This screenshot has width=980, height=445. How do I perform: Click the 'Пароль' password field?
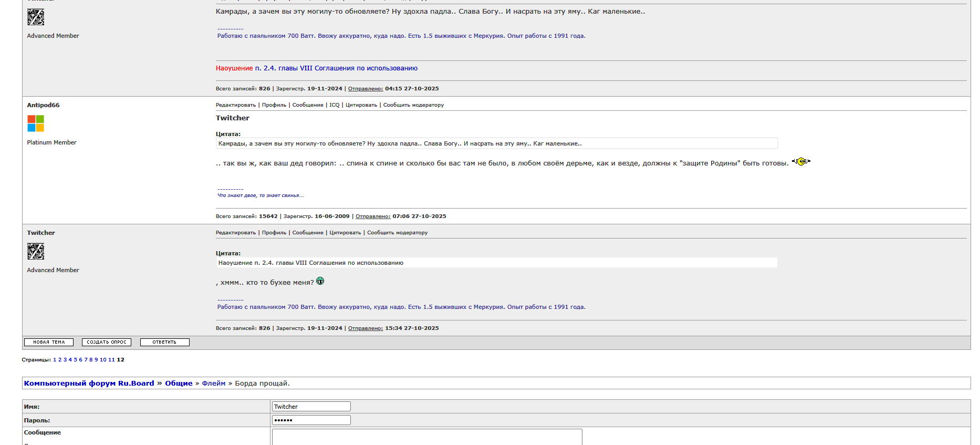coord(311,420)
